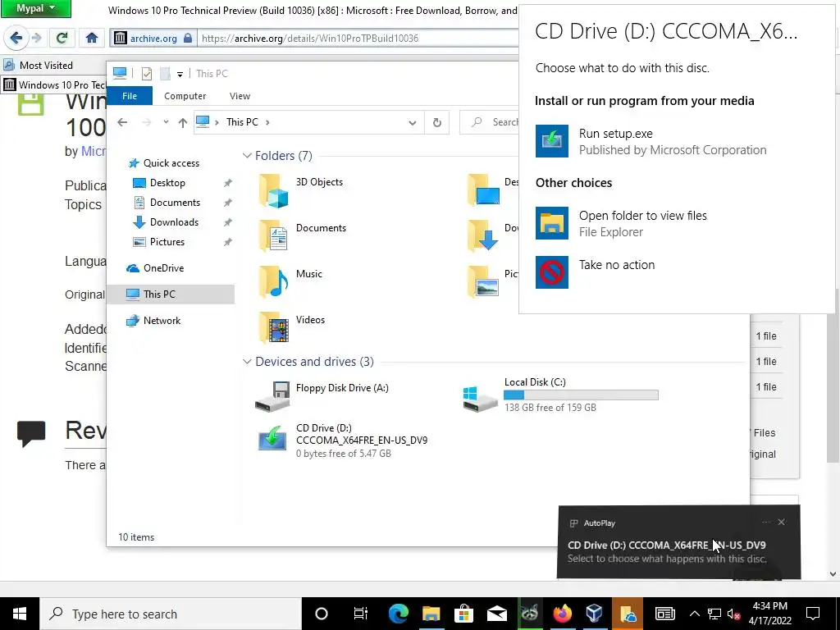This screenshot has height=630, width=840.
Task: Click the taskbar clock showing 4:34 PM
Action: (x=769, y=614)
